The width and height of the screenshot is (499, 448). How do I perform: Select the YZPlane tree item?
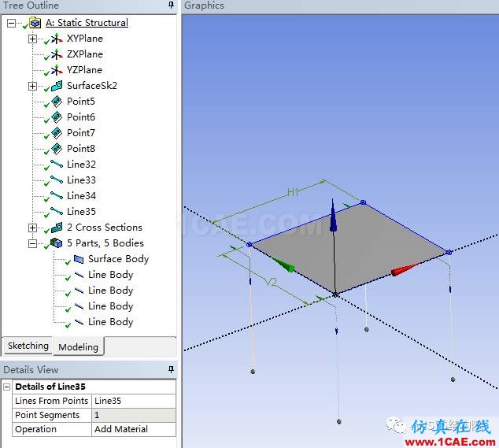tap(84, 70)
